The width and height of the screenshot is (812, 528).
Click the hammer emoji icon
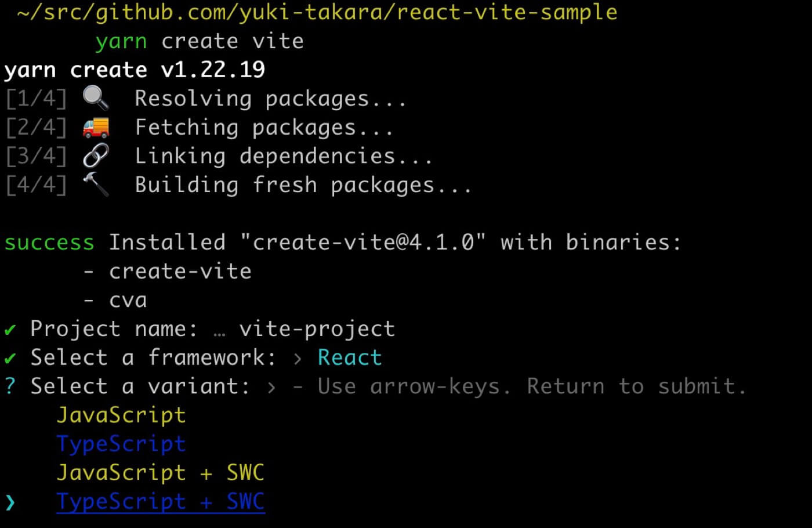(96, 185)
